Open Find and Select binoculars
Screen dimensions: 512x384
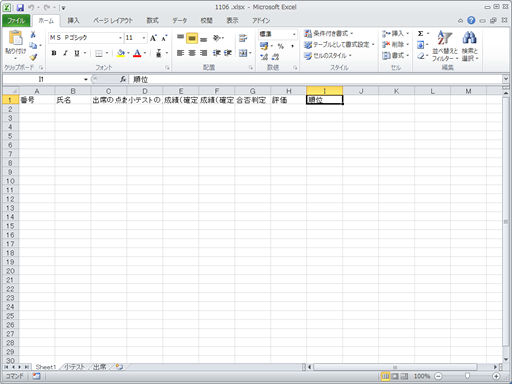tap(470, 46)
